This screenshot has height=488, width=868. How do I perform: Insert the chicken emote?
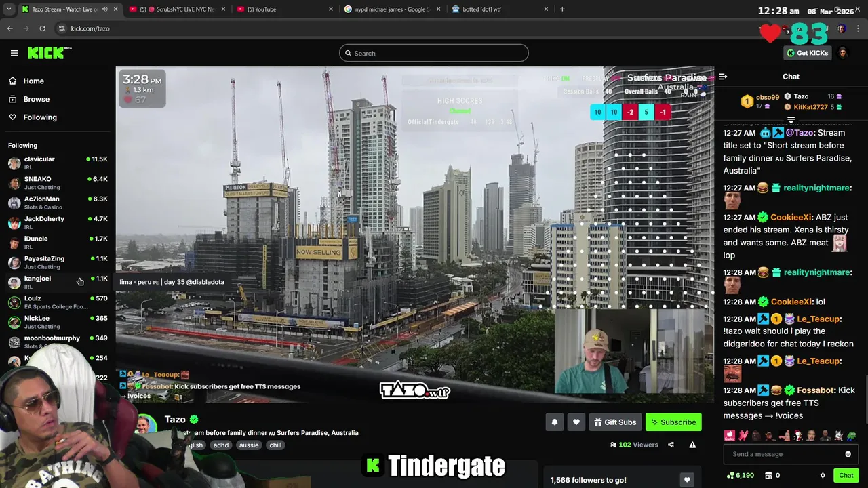coord(797,435)
